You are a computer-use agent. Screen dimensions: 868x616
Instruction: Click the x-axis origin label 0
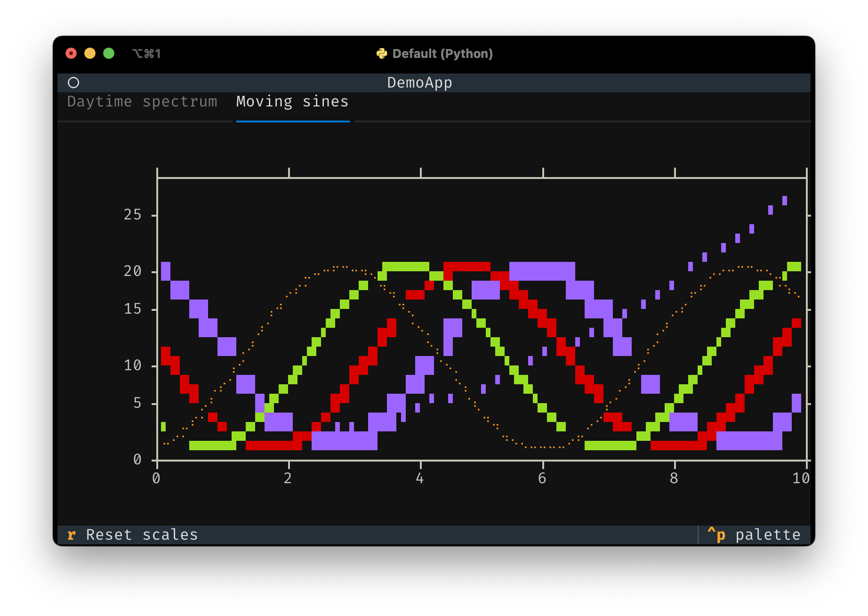tap(157, 478)
